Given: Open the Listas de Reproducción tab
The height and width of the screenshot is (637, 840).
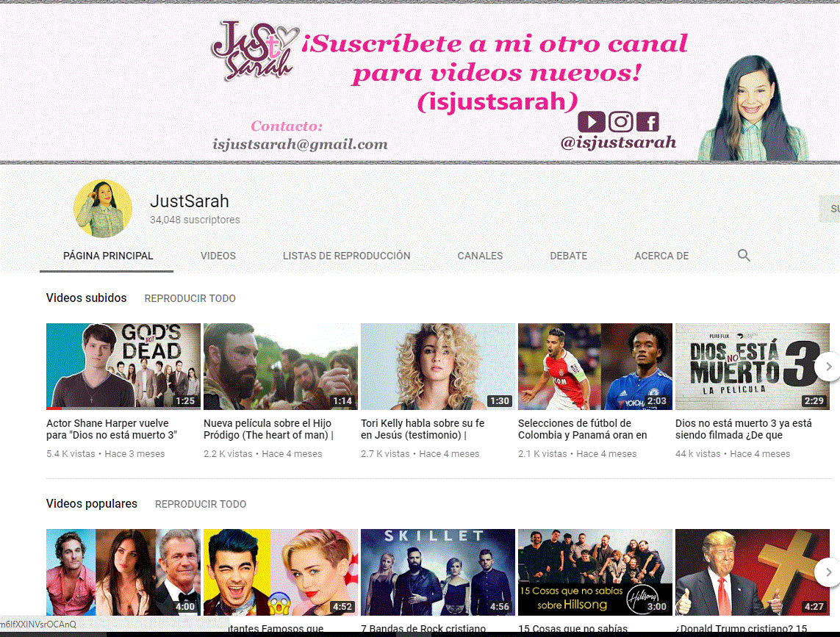Looking at the screenshot, I should (347, 256).
